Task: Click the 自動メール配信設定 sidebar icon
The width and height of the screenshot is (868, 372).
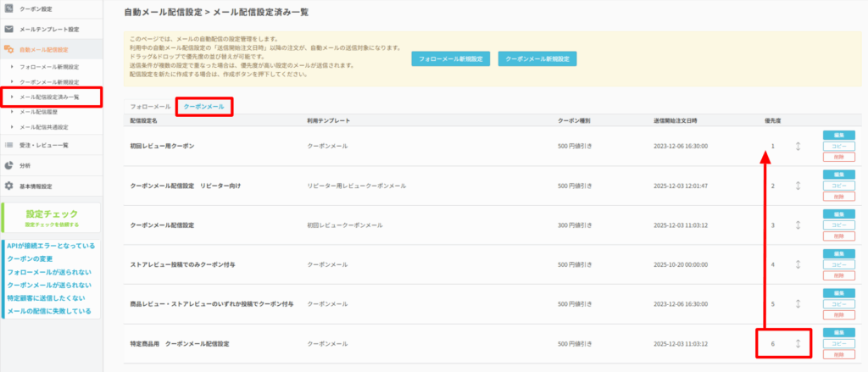Action: coord(8,50)
